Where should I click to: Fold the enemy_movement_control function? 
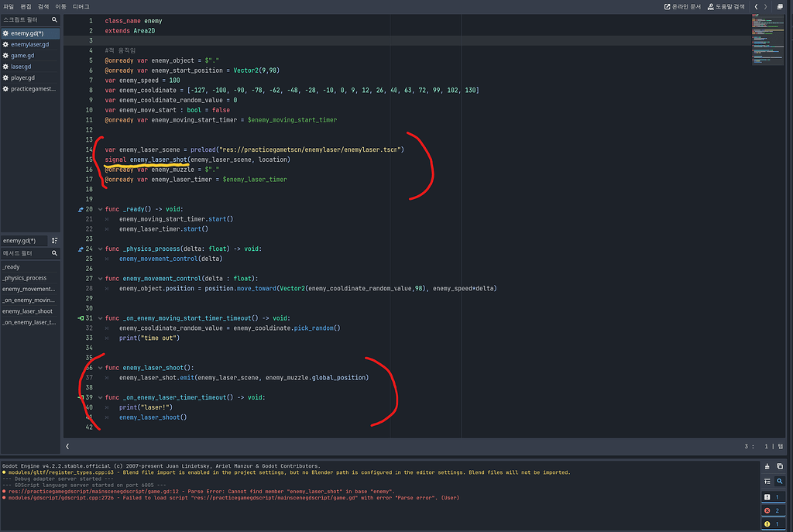[100, 279]
